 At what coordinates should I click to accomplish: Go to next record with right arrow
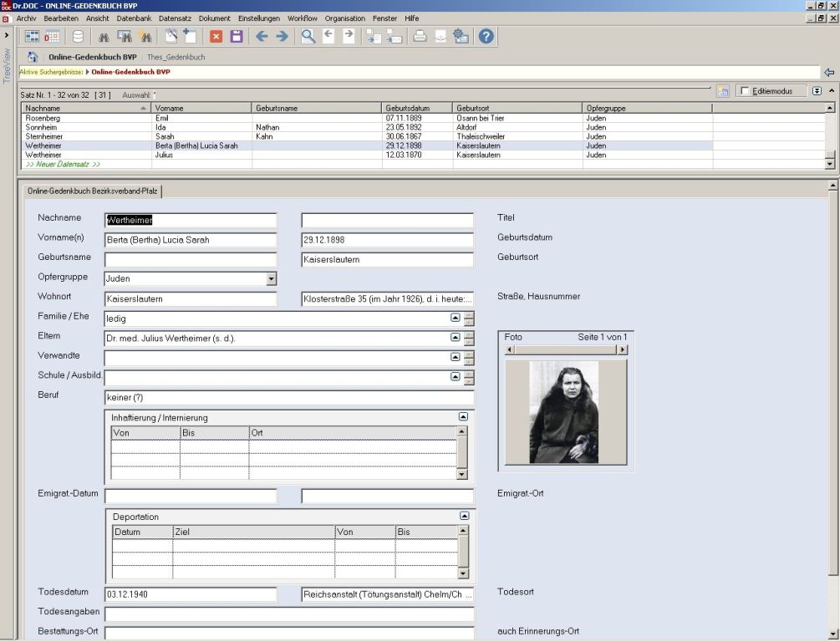[x=282, y=37]
